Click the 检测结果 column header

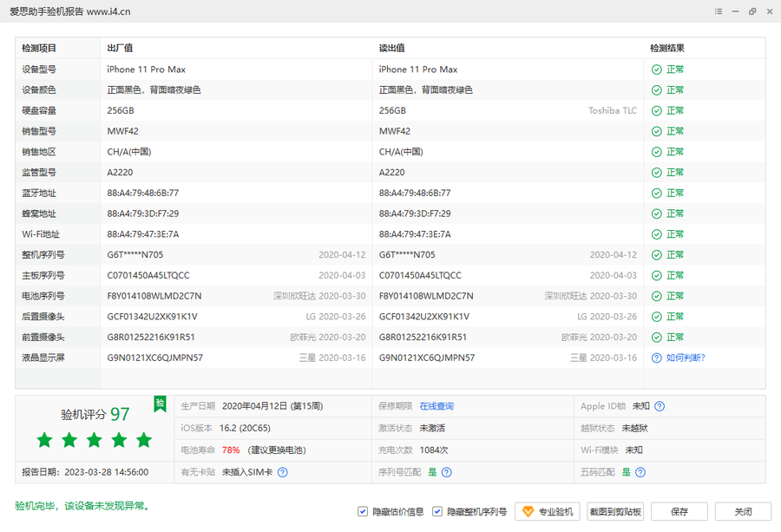pos(667,49)
